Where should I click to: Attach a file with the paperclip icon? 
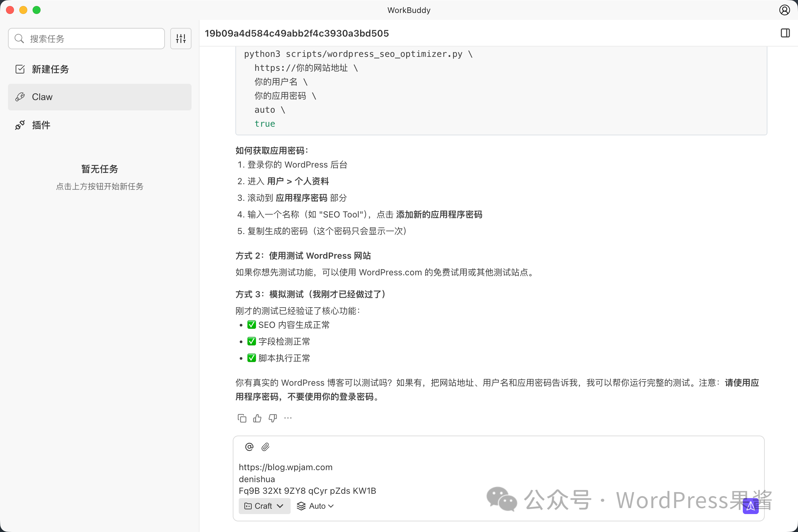click(x=265, y=447)
